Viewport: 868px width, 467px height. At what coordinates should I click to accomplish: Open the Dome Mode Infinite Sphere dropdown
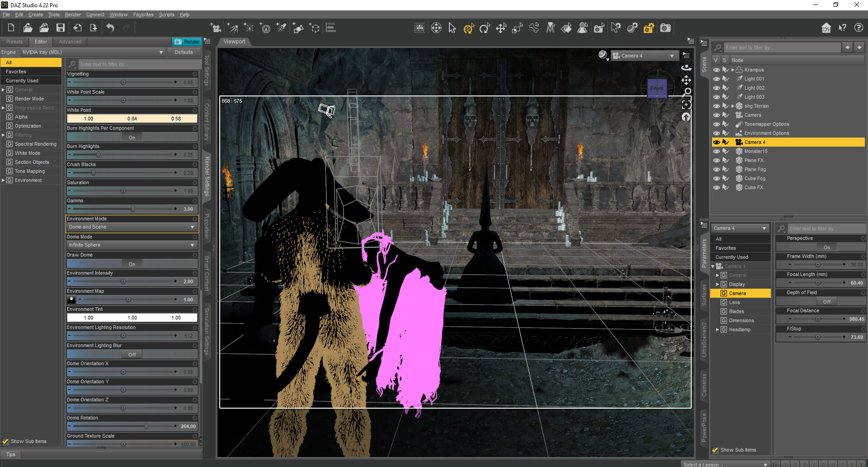point(132,245)
